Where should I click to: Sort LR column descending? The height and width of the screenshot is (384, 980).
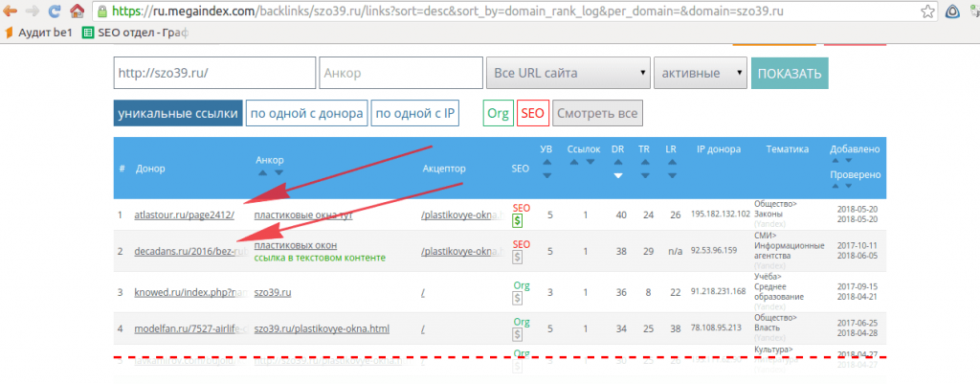point(671,176)
